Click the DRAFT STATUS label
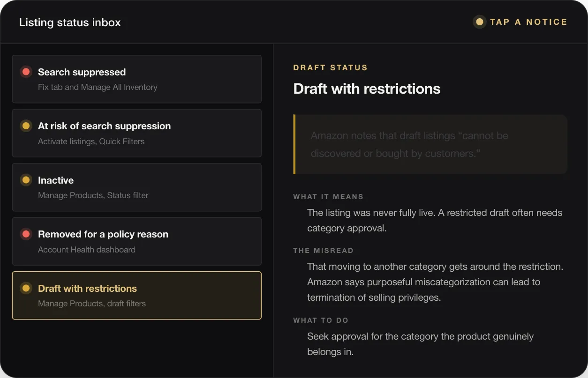This screenshot has height=378, width=588. pyautogui.click(x=331, y=67)
